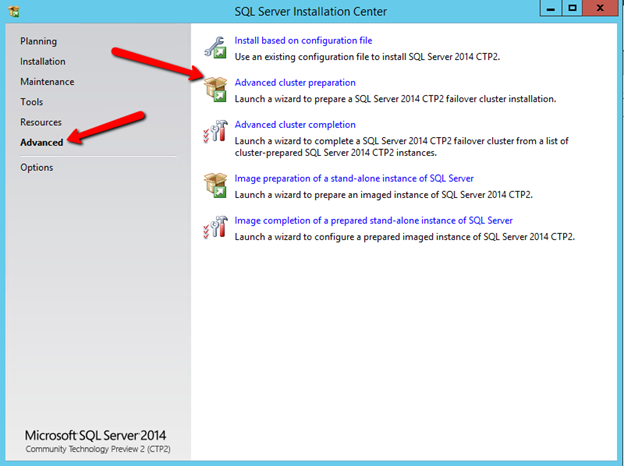Click the Image completion prepared instance icon

tap(215, 227)
